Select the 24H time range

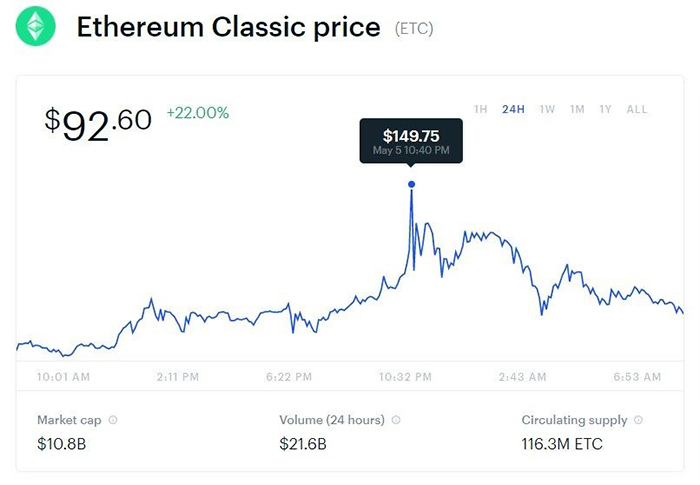pyautogui.click(x=513, y=109)
